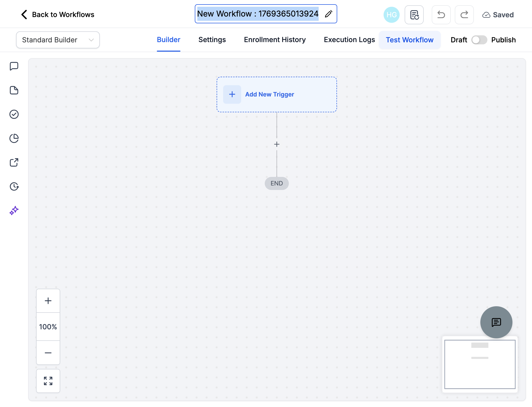Open the purple AI sparkle assistant
The height and width of the screenshot is (407, 532).
click(x=14, y=211)
